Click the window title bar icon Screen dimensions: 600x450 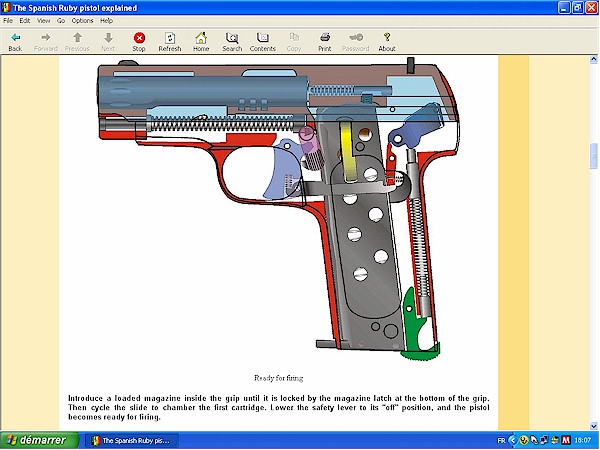coord(6,8)
